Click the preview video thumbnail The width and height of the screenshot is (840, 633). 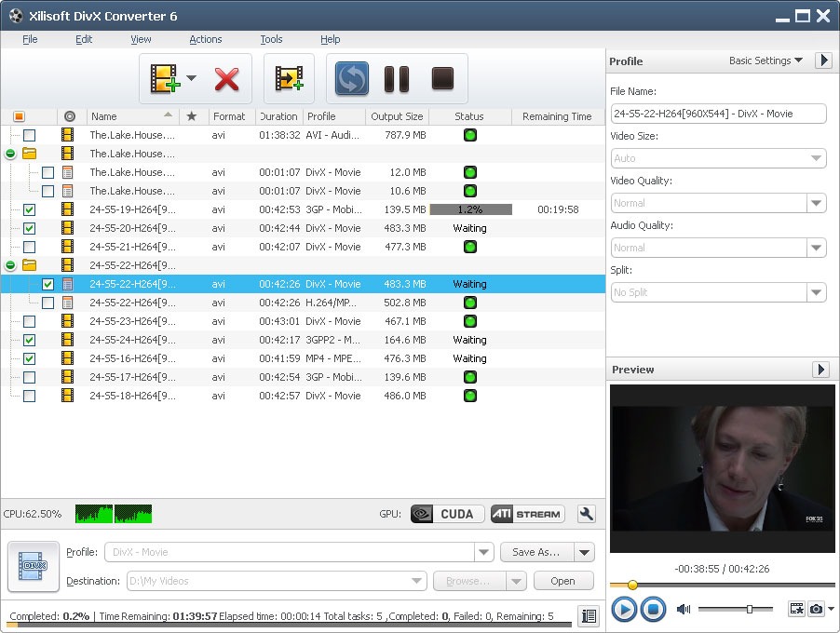[722, 468]
